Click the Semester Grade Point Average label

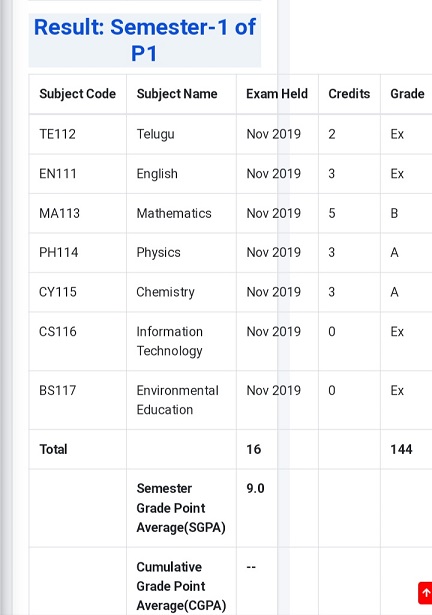point(181,508)
